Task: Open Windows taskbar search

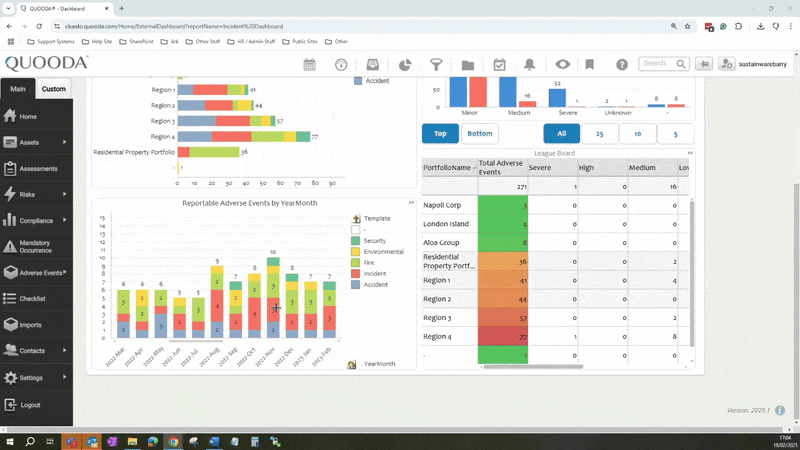Action: tap(30, 441)
